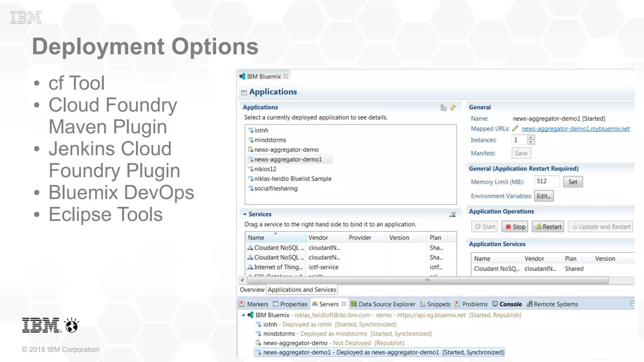Screen dimensions: 644x362
Task: Click the minimize icon of bottom view panel
Action: (x=632, y=303)
